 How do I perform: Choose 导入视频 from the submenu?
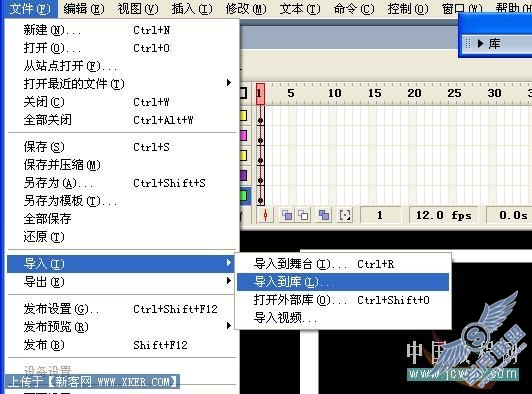pyautogui.click(x=343, y=318)
